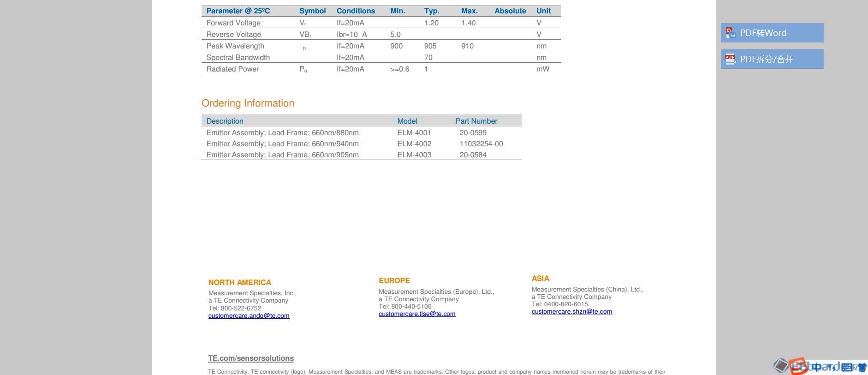Click the EUROPE region heading
This screenshot has width=868, height=375.
coord(394,281)
